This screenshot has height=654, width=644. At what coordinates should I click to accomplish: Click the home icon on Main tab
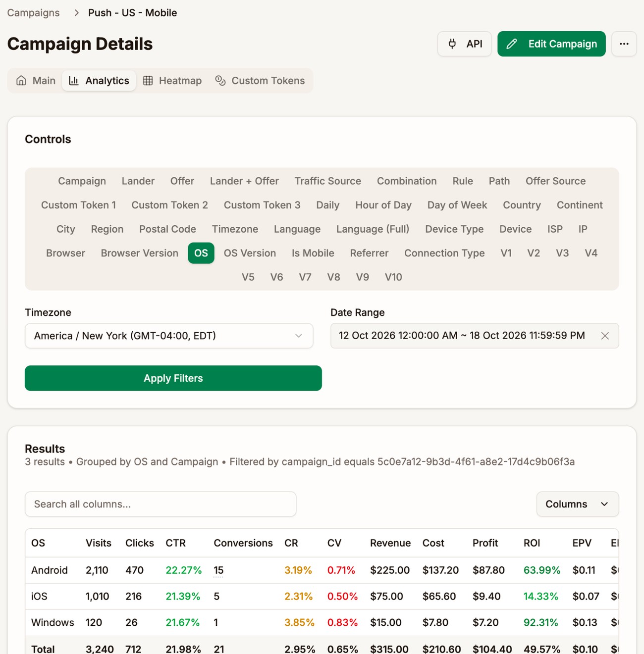pyautogui.click(x=21, y=81)
